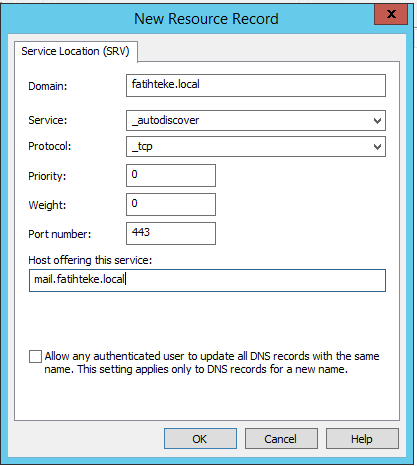Enable allow any authenticated user checkbox
This screenshot has height=466, width=417.
tap(35, 356)
